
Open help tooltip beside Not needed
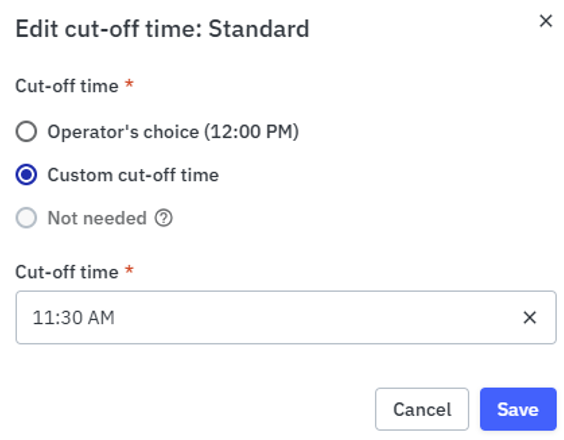click(x=164, y=218)
